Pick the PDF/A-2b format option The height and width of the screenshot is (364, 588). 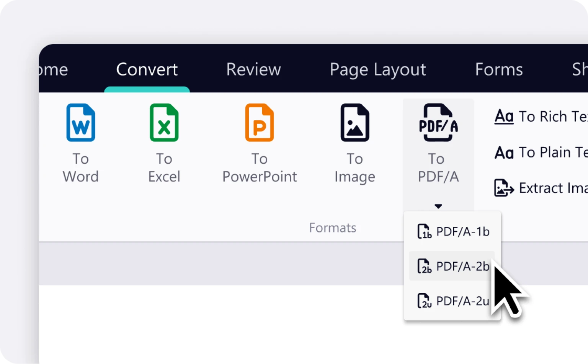[x=453, y=266]
